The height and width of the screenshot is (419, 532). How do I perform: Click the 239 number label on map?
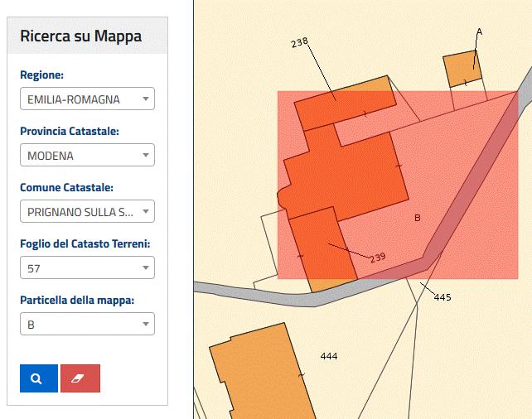(x=378, y=258)
